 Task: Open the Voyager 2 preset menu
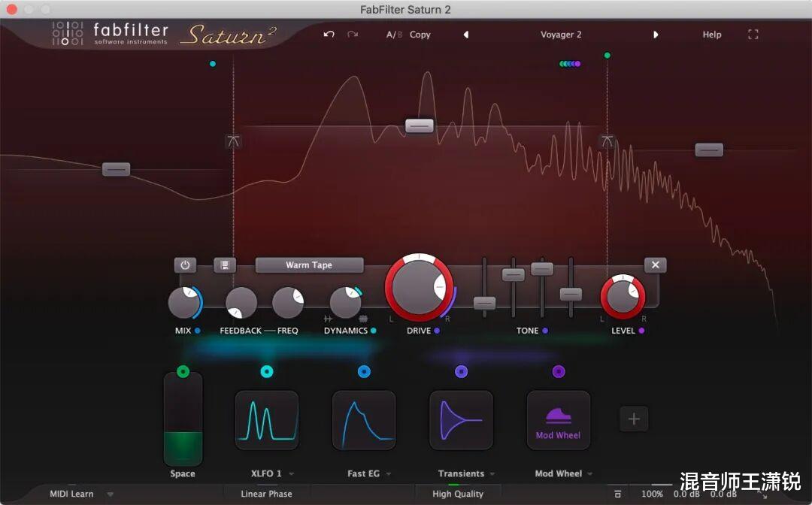click(x=561, y=35)
